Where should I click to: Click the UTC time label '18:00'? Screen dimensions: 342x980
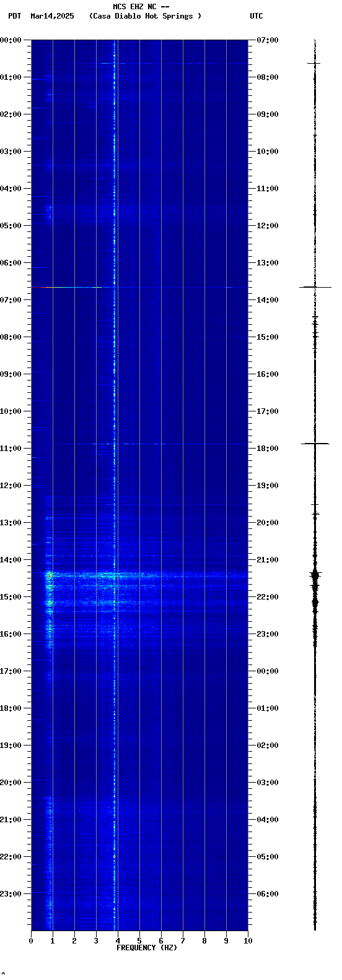click(268, 449)
